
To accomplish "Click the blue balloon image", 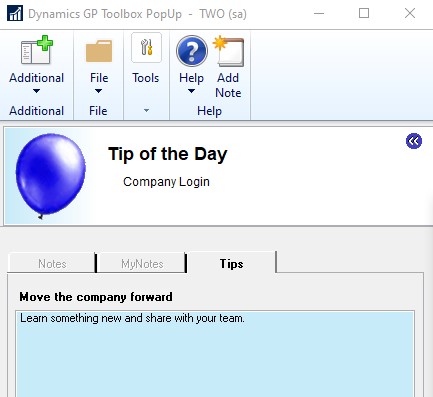I will (50, 176).
